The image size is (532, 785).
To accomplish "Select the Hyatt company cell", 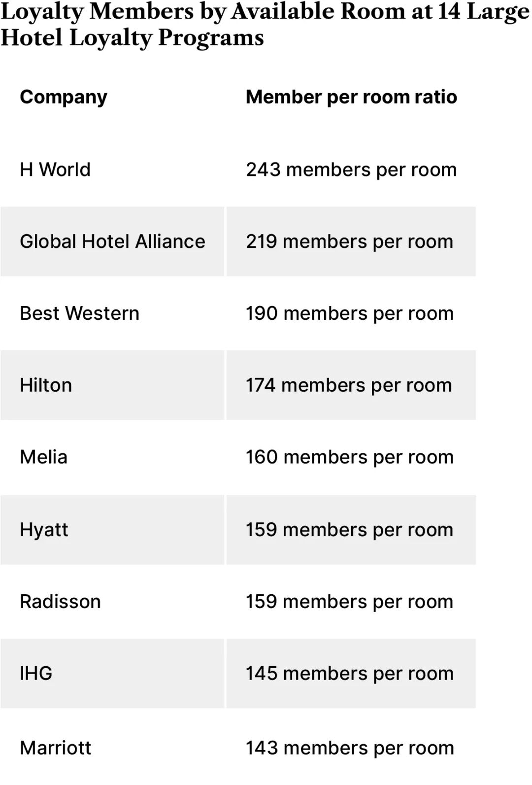I will (x=44, y=530).
